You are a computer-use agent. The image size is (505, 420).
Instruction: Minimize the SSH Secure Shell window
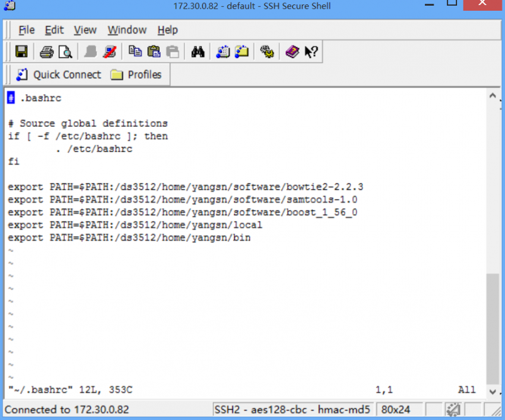tap(429, 4)
